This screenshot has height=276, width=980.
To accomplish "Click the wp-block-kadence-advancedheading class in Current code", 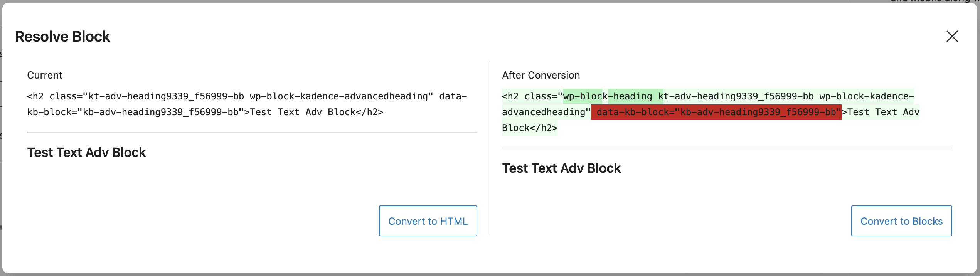I will (340, 96).
